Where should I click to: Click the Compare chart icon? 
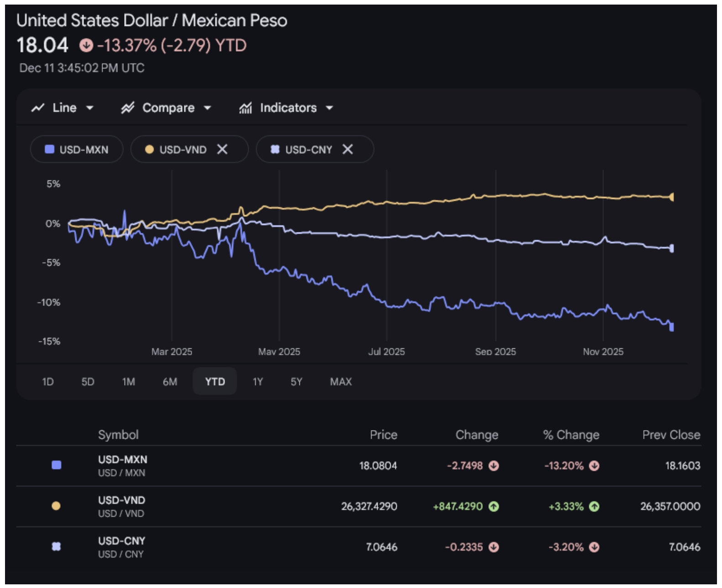tap(128, 108)
